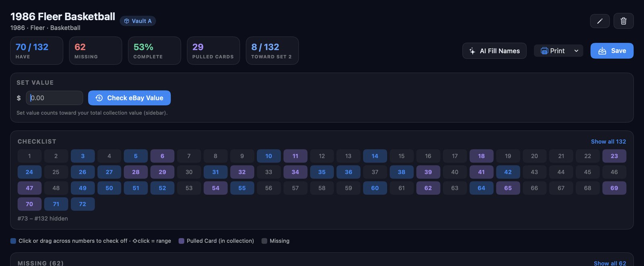Click the 29 Pulled Cards stat card
The image size is (644, 266).
[213, 51]
